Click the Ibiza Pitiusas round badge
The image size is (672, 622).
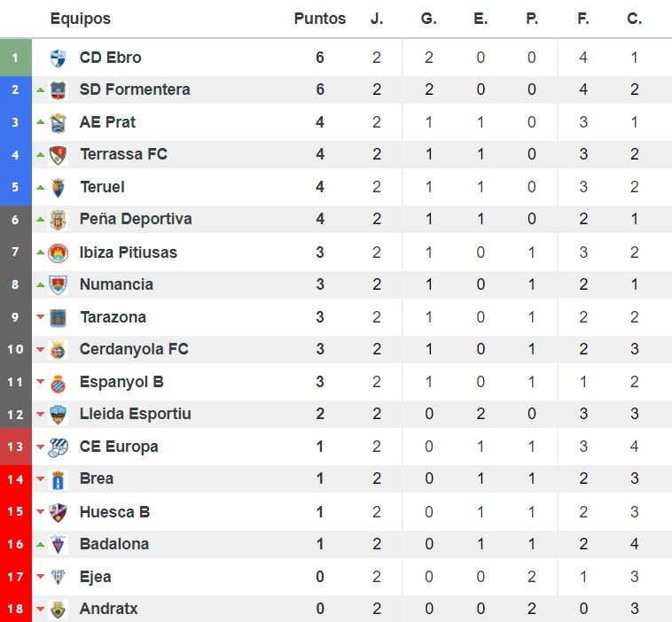(x=58, y=253)
